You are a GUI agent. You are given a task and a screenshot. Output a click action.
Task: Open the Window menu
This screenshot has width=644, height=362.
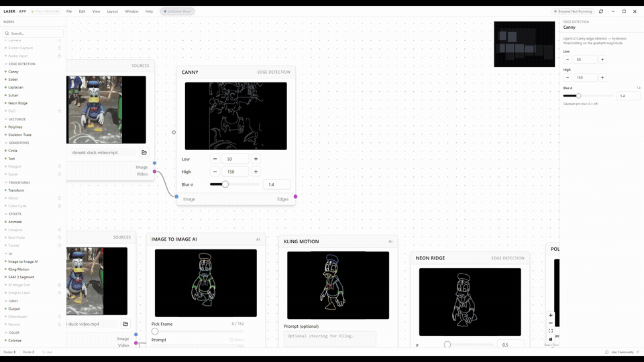pos(132,11)
